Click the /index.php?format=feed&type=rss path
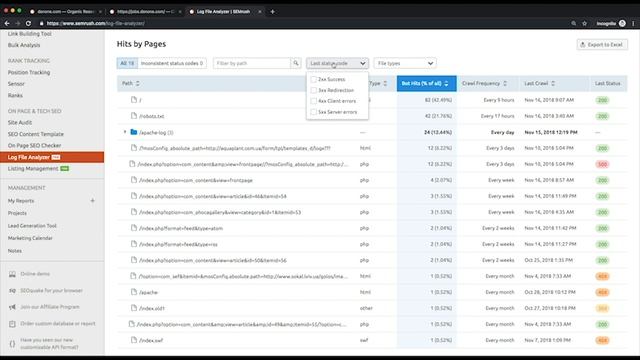640x360 pixels. coord(178,244)
